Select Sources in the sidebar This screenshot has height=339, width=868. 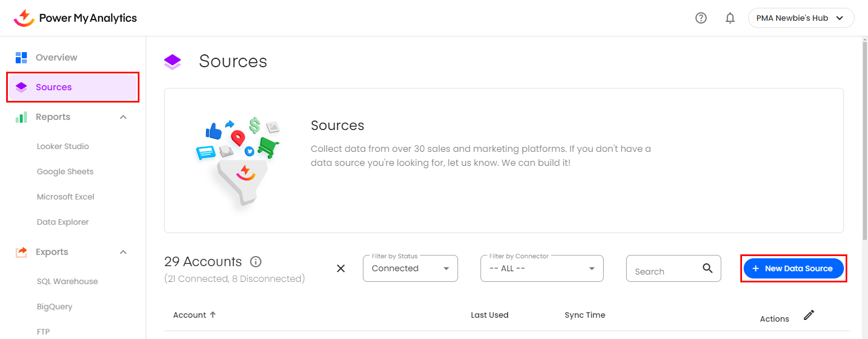(x=54, y=87)
